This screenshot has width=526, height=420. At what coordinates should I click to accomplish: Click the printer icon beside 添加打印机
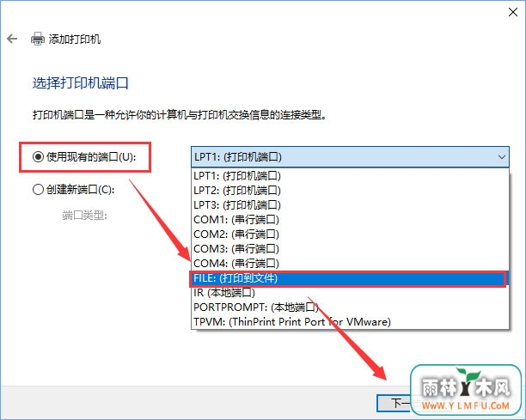pyautogui.click(x=38, y=39)
